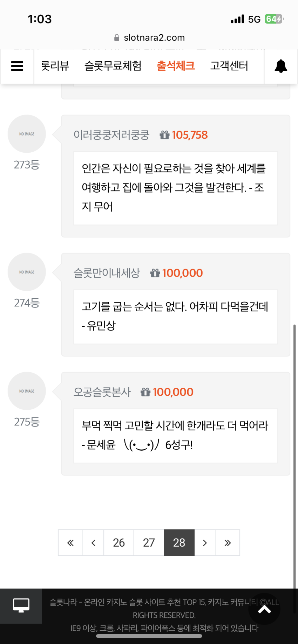298x644 pixels.
Task: Open the 슬롯무료체험 menu item
Action: point(113,66)
